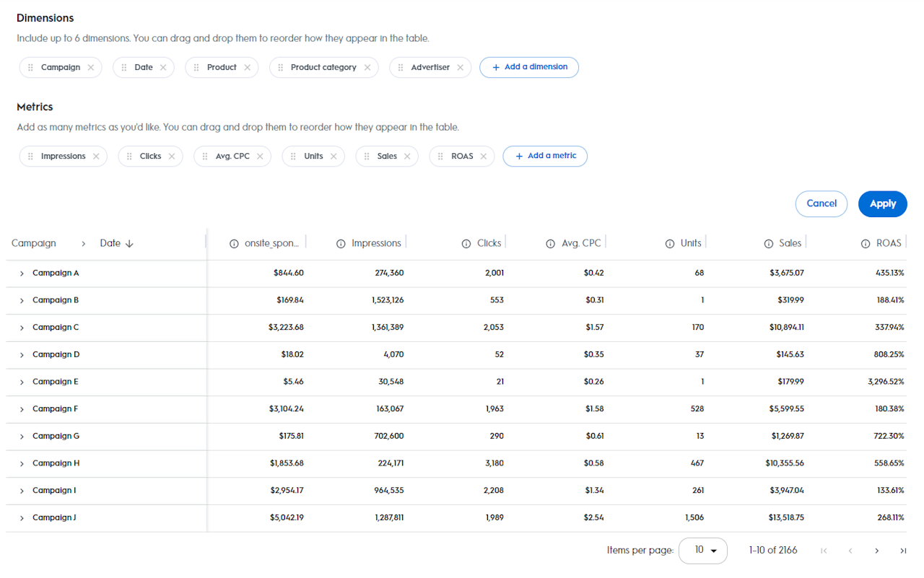Expand the Campaign F row
Image resolution: width=924 pixels, height=578 pixels.
pos(22,409)
